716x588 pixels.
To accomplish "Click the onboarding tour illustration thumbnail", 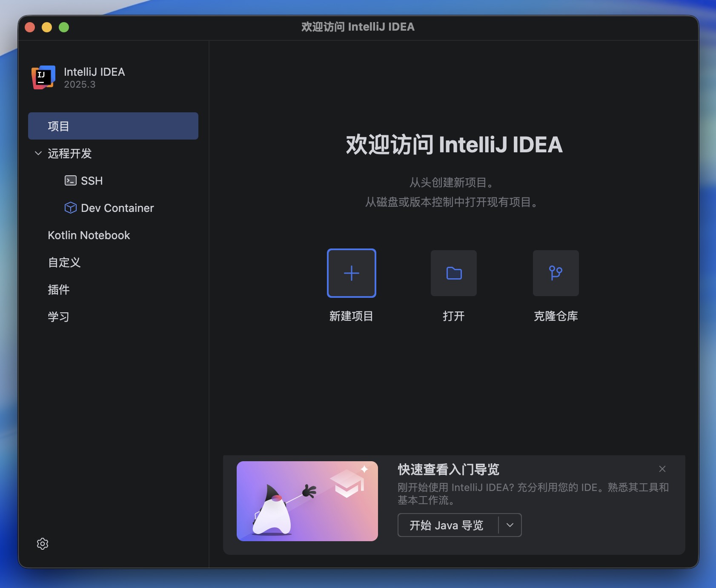I will point(307,501).
